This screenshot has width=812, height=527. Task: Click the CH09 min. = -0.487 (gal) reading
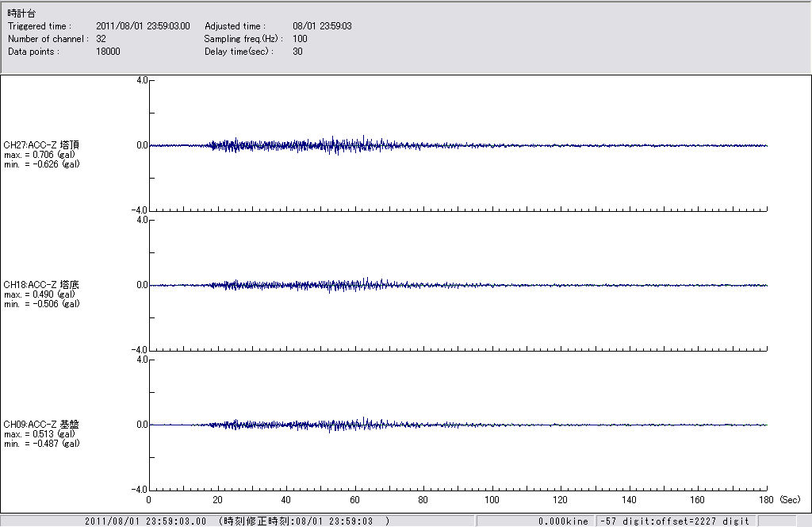[41, 444]
